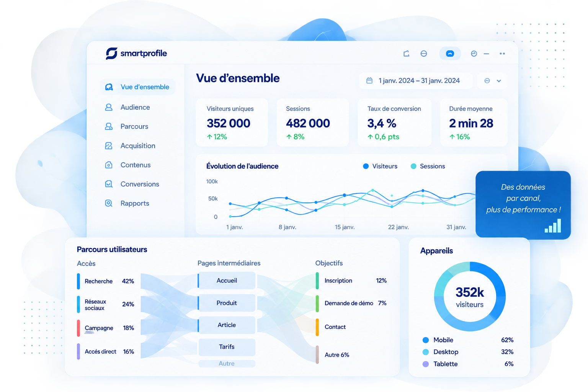Click the green Inscription objective color bar
Image resolution: width=588 pixels, height=392 pixels.
[x=317, y=281]
